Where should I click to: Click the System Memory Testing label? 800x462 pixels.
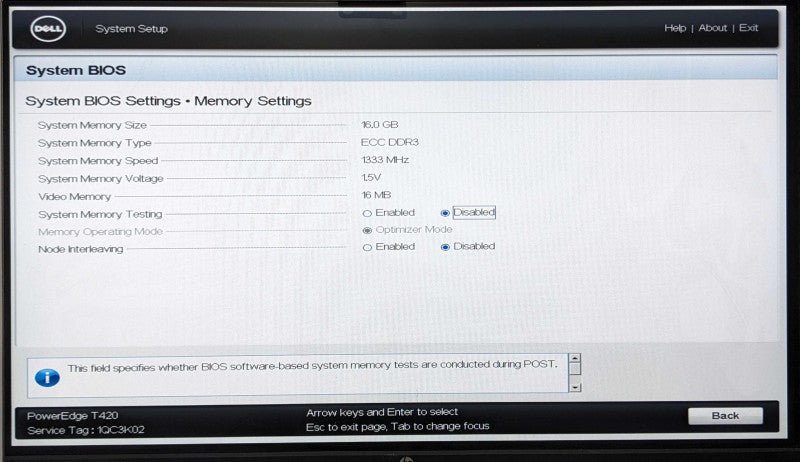[x=100, y=214]
